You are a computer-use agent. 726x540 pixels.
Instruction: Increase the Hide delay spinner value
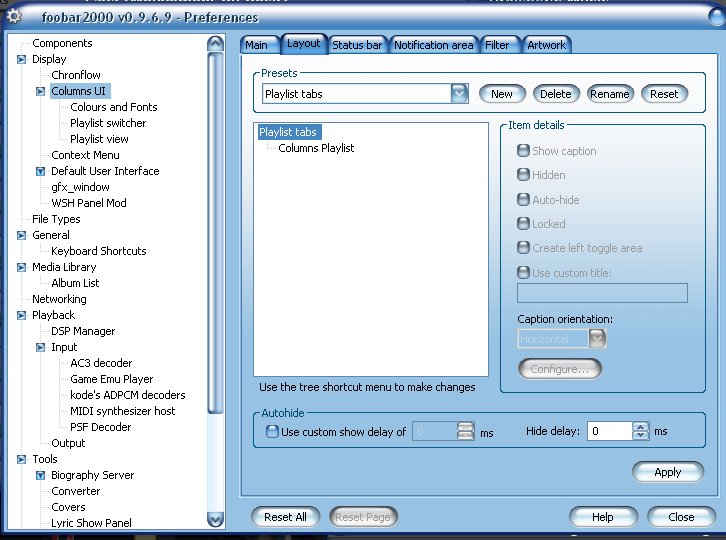pos(640,427)
